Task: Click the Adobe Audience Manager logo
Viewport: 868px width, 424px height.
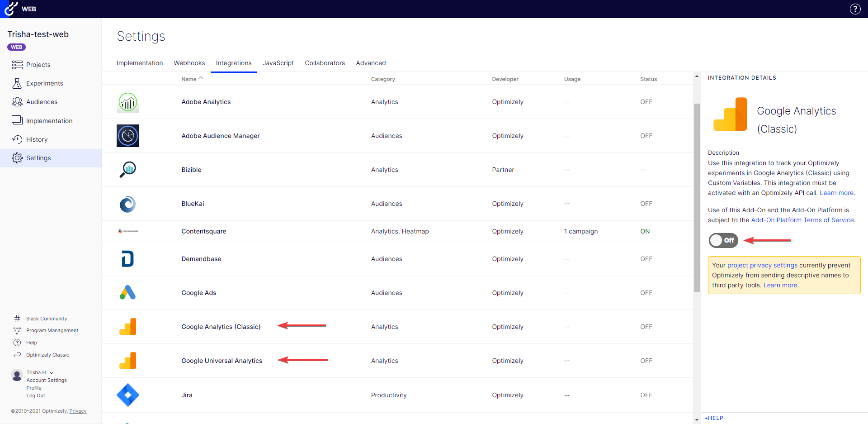Action: point(128,136)
